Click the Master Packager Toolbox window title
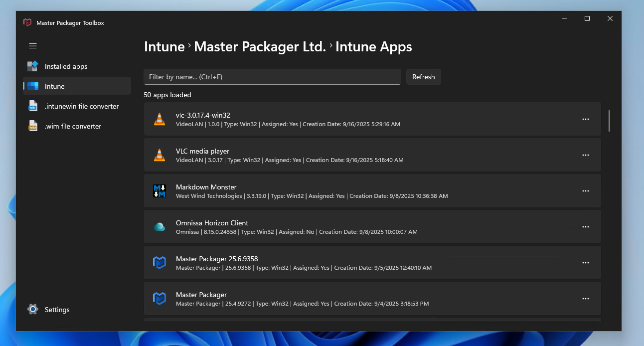Screen dimensions: 644x346 (x=70, y=23)
